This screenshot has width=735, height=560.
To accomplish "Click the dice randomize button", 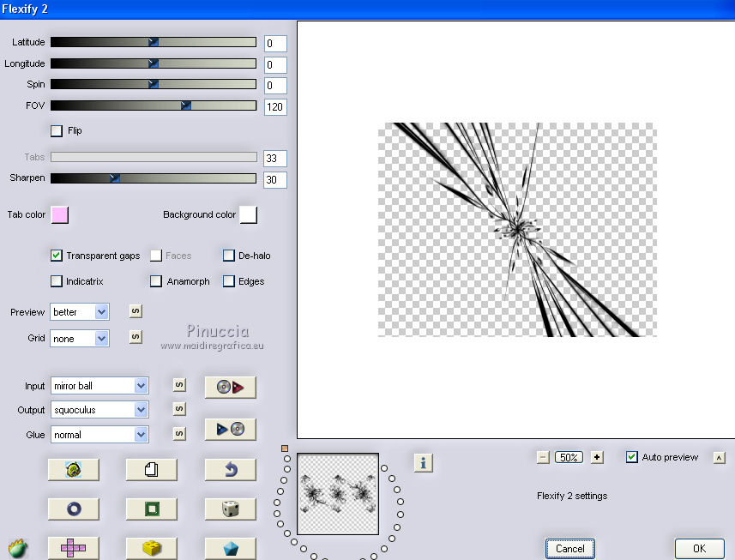I will 230,509.
